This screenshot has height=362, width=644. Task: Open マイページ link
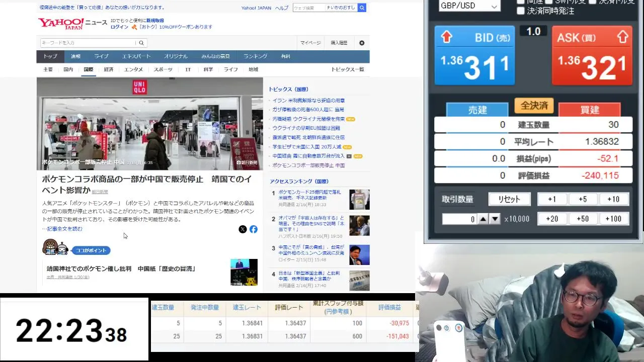click(x=310, y=43)
